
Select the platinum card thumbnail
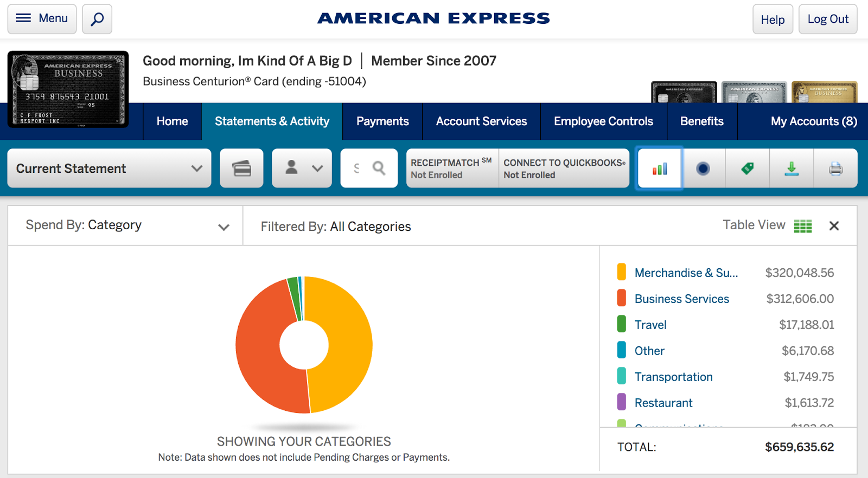pyautogui.click(x=754, y=92)
